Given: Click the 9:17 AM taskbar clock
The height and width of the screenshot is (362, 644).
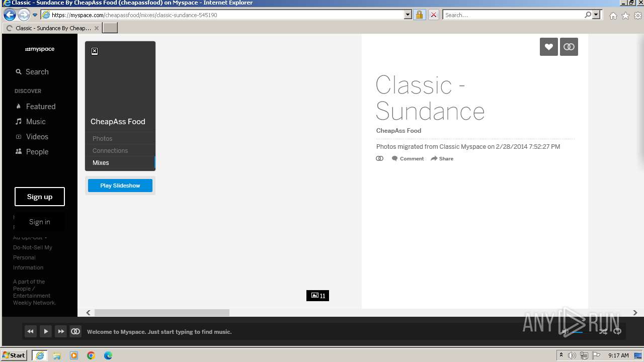Looking at the screenshot, I should [618, 355].
